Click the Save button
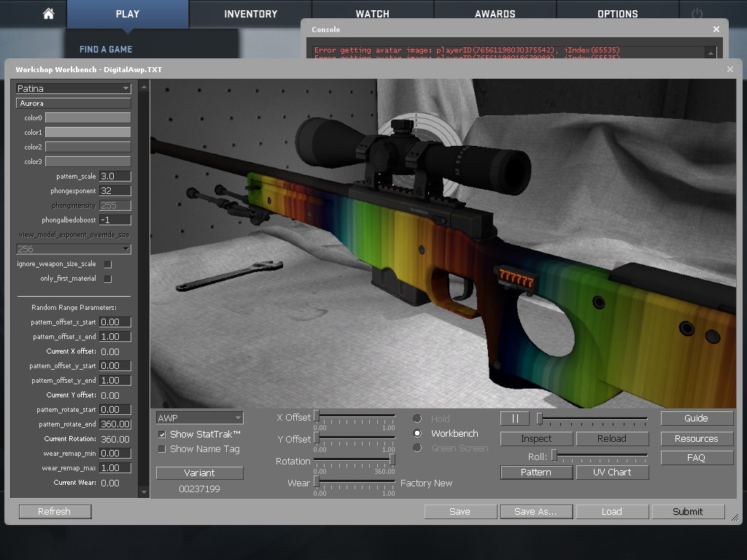The width and height of the screenshot is (747, 560). (x=460, y=511)
